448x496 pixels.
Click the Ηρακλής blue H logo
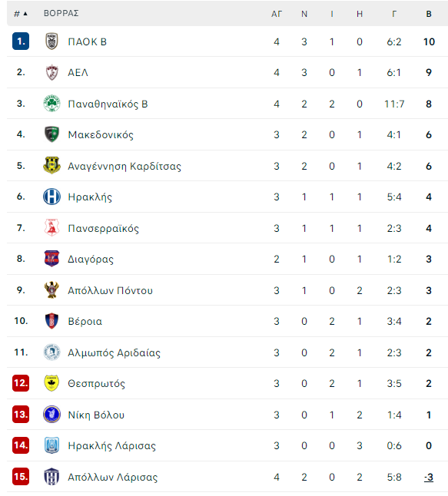click(x=51, y=197)
